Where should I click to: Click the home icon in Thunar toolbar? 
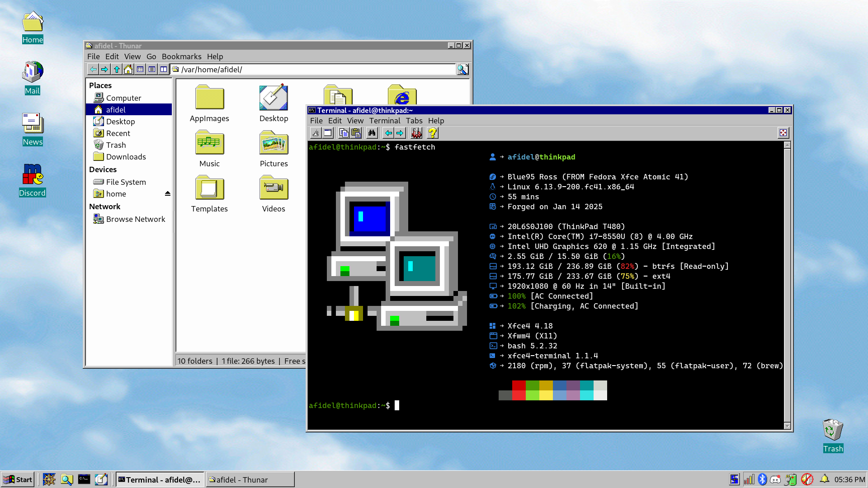[128, 69]
